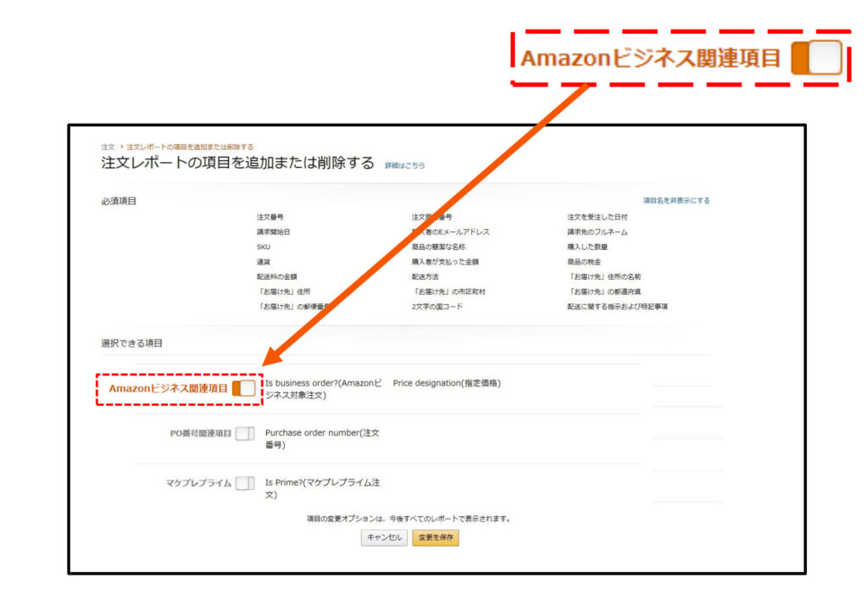Click the Is Prime? item text

tap(323, 488)
